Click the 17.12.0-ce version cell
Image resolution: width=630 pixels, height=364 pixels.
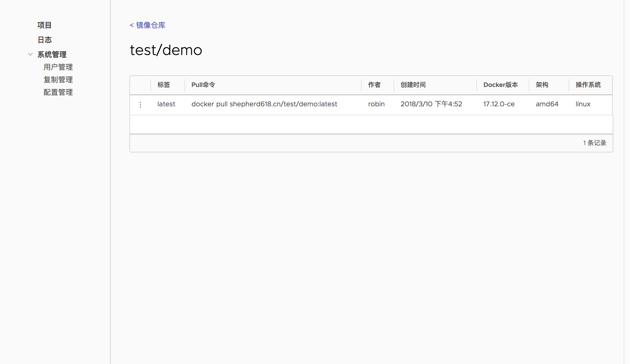point(499,104)
